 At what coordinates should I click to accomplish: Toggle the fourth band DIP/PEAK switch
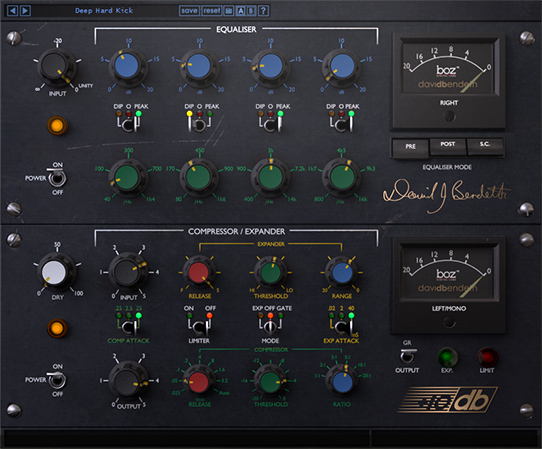click(342, 124)
